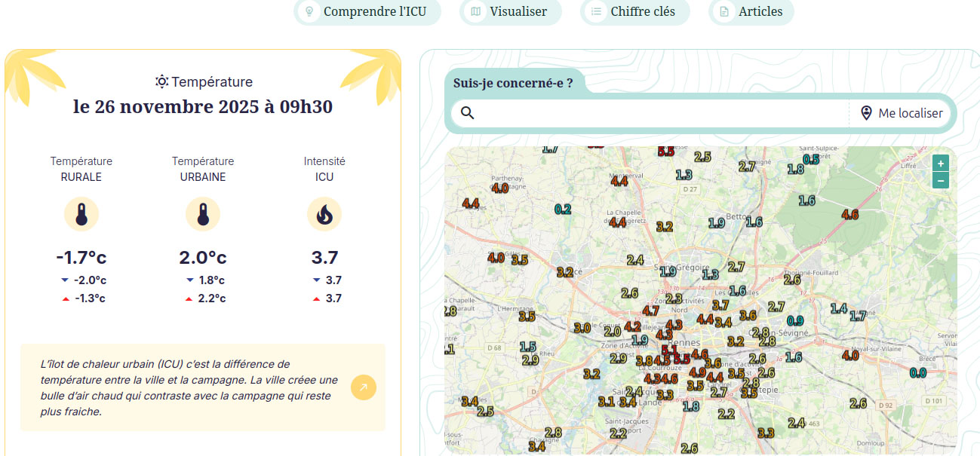Select the 4.6 marker in the forest area

[849, 215]
